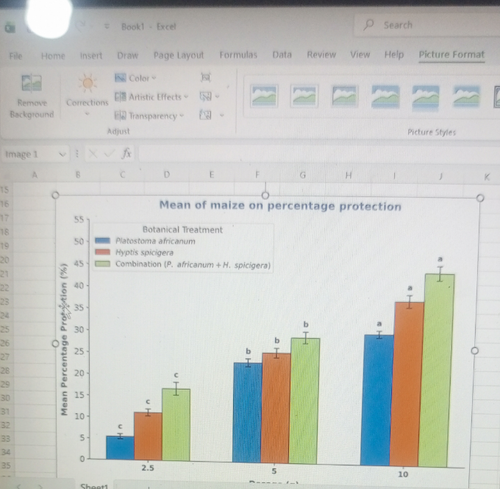Expand the Name Box dropdown arrow

pyautogui.click(x=62, y=154)
